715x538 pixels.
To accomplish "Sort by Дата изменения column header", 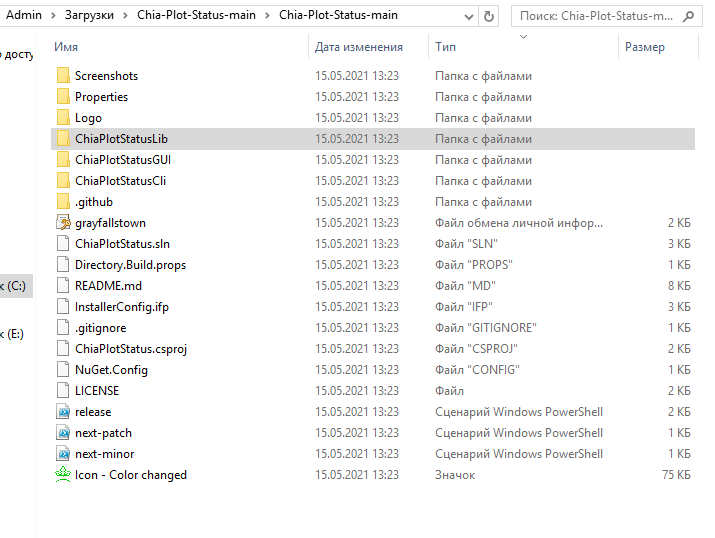I will point(358,47).
